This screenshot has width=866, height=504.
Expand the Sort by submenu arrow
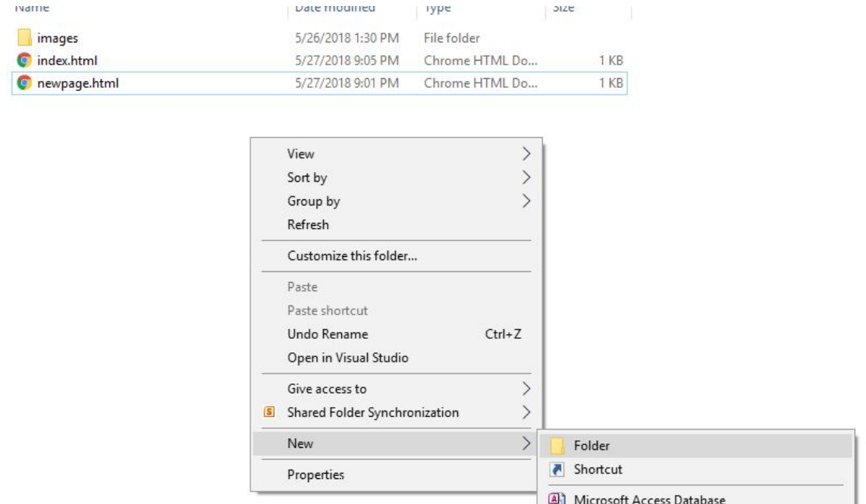coord(527,177)
